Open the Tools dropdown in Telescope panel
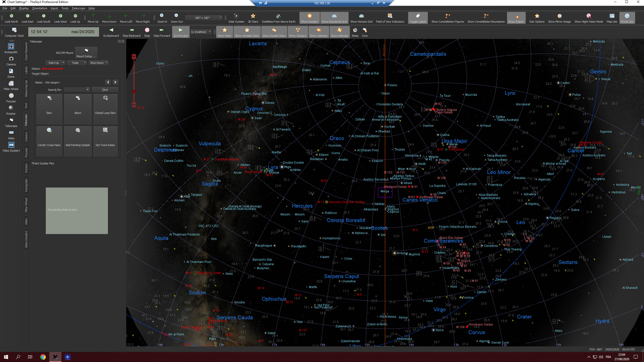This screenshot has width=644, height=362. [x=77, y=63]
